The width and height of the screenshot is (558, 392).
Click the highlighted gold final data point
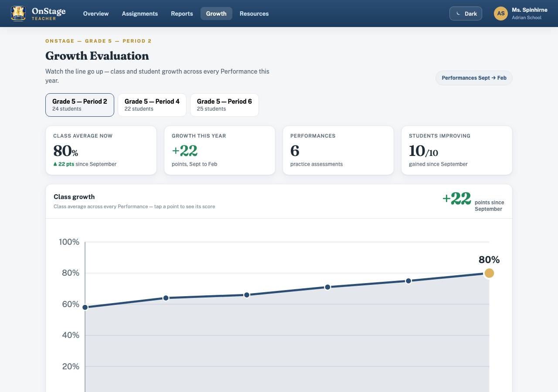[489, 273]
